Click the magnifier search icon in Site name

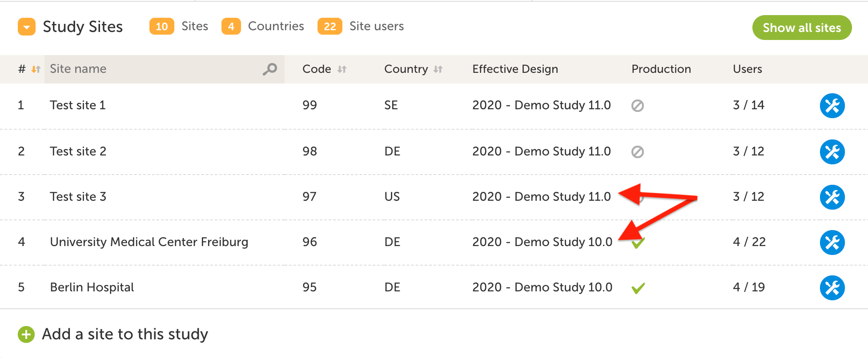pyautogui.click(x=269, y=69)
